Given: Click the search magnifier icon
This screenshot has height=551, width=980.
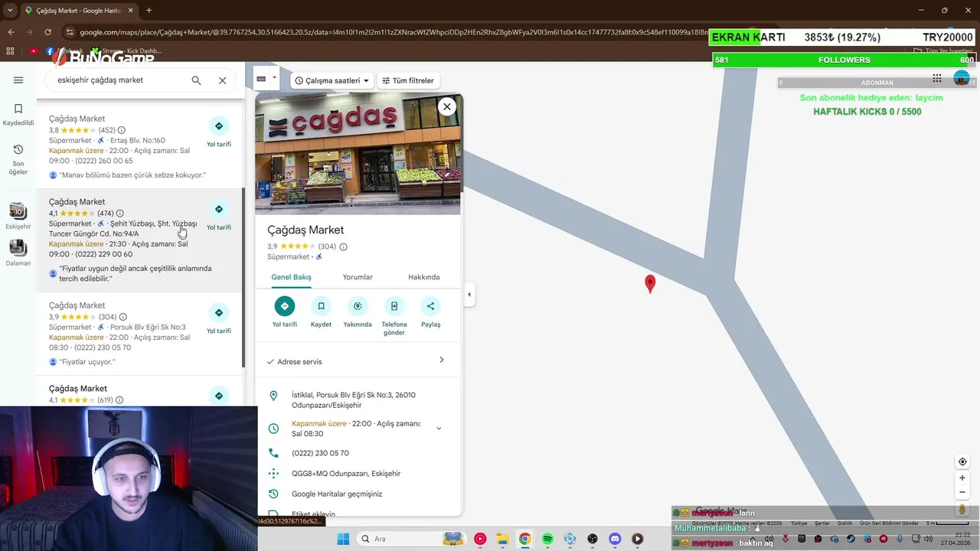Looking at the screenshot, I should tap(196, 80).
